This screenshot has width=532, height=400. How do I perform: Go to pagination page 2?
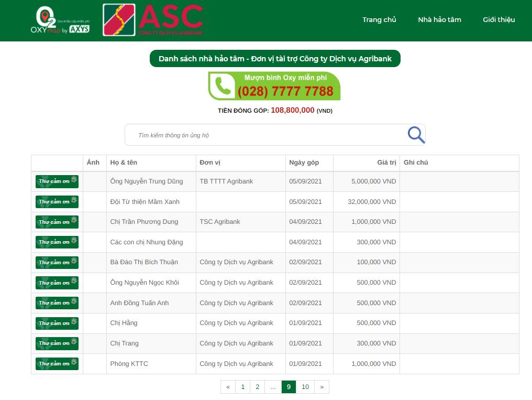258,387
